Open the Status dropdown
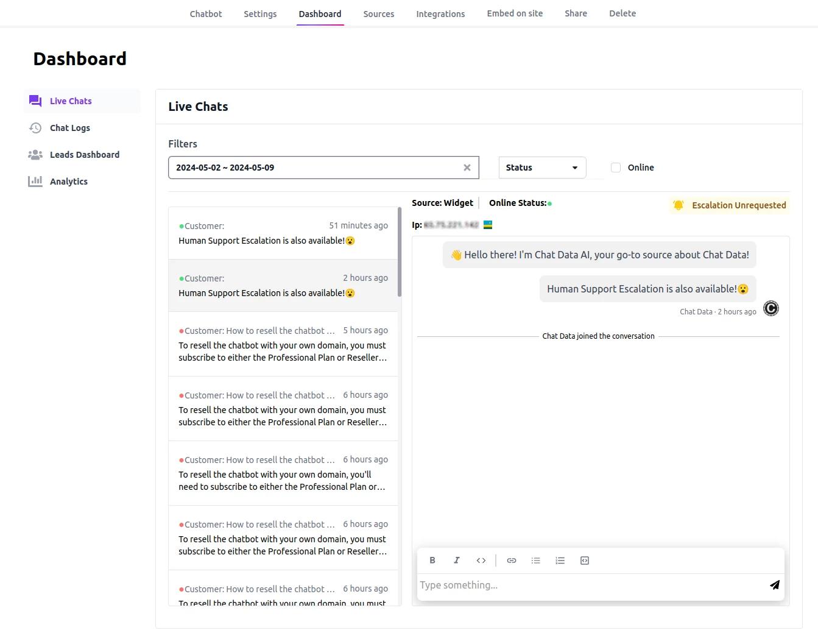Viewport: 818px width, 644px height. point(542,168)
